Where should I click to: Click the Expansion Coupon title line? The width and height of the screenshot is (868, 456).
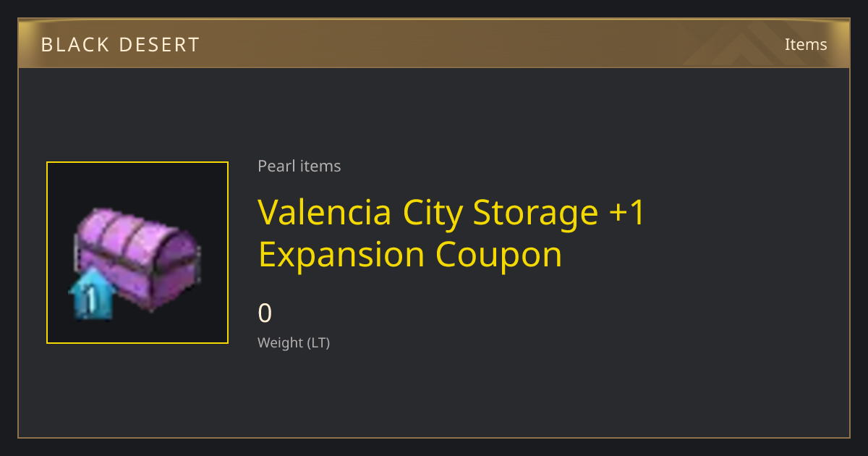pyautogui.click(x=410, y=255)
